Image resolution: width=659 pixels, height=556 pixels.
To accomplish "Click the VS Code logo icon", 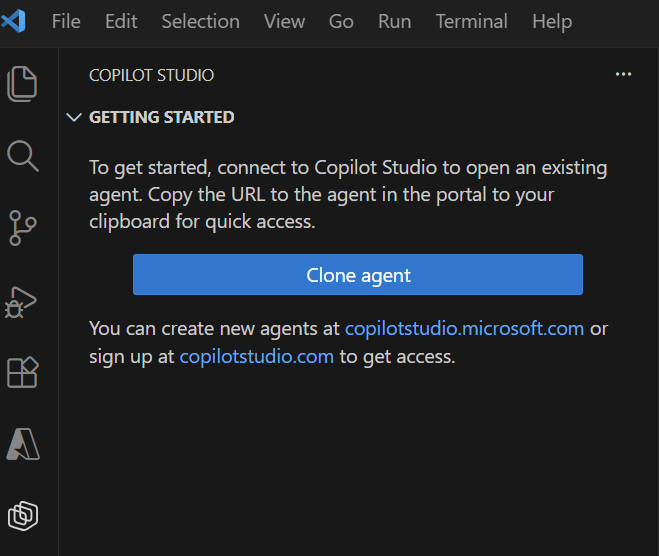I will [x=14, y=21].
